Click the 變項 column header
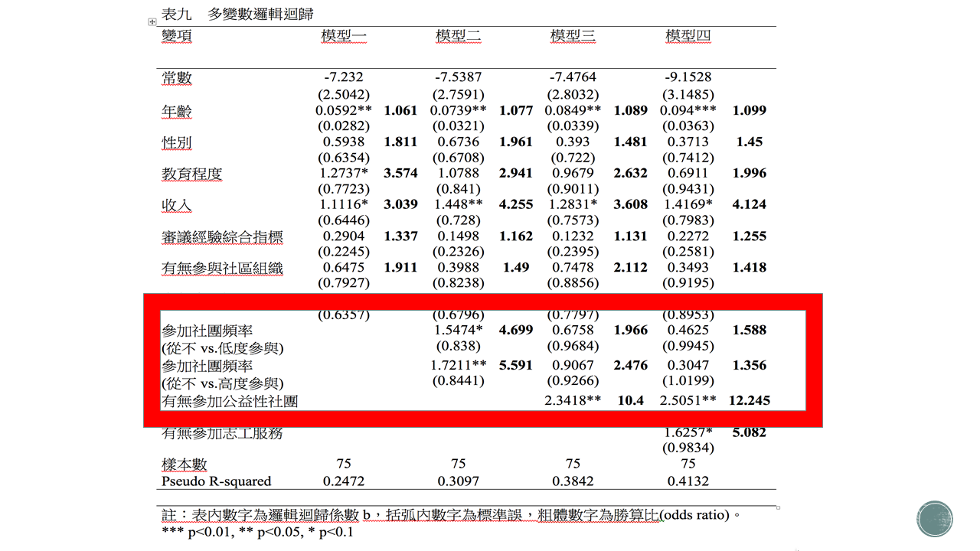Screen dimensions: 980x551 tap(177, 36)
